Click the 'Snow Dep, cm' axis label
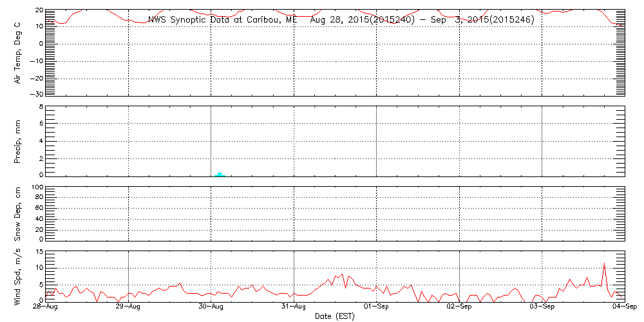The image size is (644, 322). (x=18, y=214)
